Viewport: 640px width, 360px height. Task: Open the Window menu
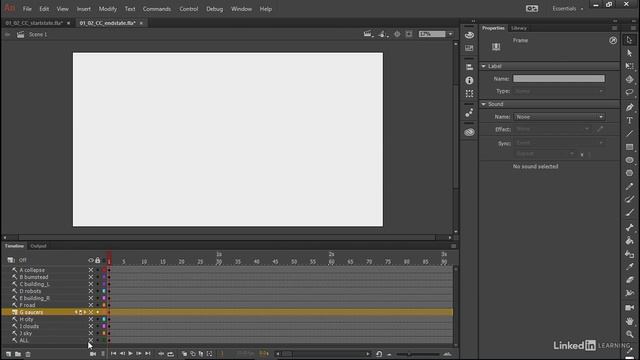[241, 9]
